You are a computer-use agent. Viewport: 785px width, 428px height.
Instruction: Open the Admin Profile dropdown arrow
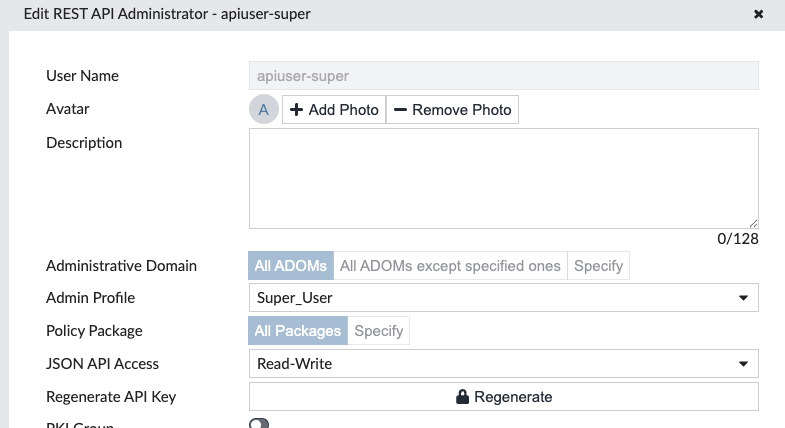743,298
